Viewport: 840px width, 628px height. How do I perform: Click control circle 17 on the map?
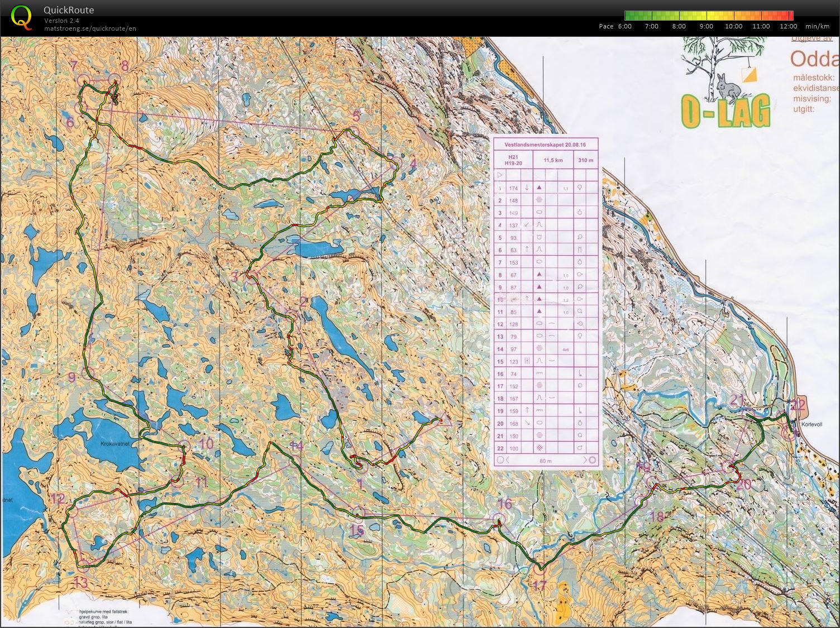[x=539, y=569]
